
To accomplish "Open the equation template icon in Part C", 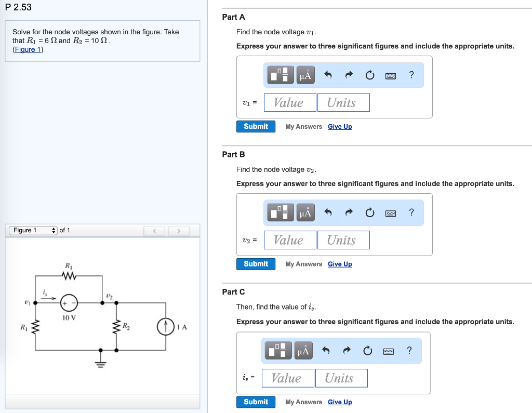I will [277, 350].
